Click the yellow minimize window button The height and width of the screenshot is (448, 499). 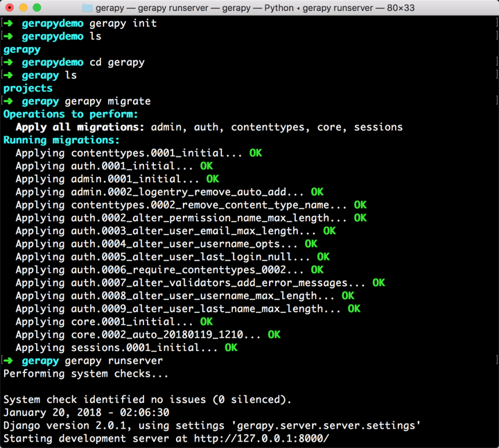24,8
